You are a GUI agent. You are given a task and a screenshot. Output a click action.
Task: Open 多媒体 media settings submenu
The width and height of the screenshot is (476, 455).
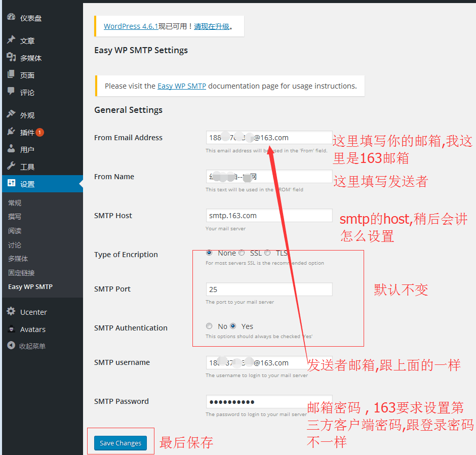tap(18, 259)
